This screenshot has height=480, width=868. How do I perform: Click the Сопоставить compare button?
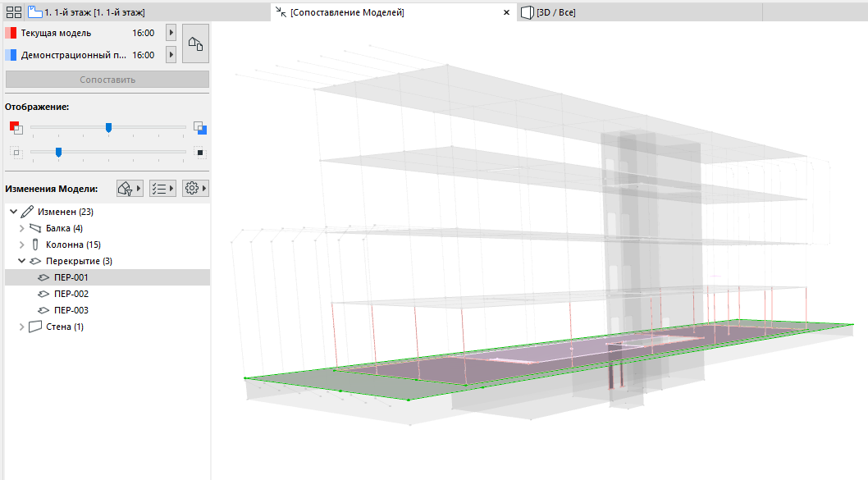tap(107, 79)
